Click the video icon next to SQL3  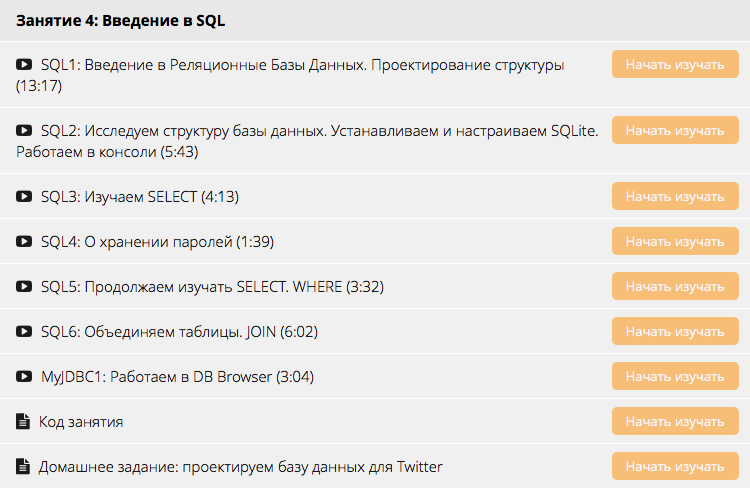coord(25,197)
